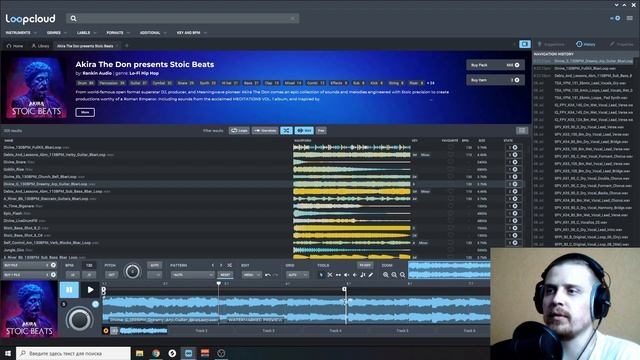Switch to the Home tab
This screenshot has height=360, width=640.
tap(15, 46)
